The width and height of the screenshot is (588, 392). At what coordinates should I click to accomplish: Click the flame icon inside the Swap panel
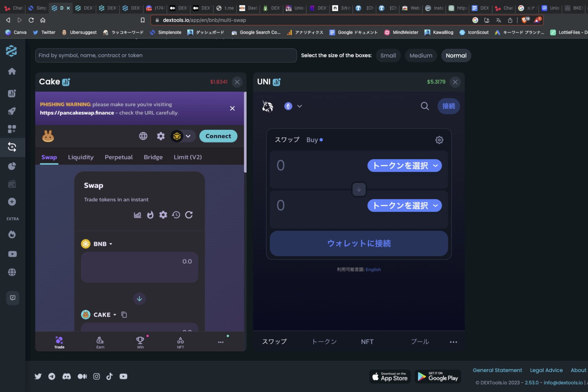150,215
